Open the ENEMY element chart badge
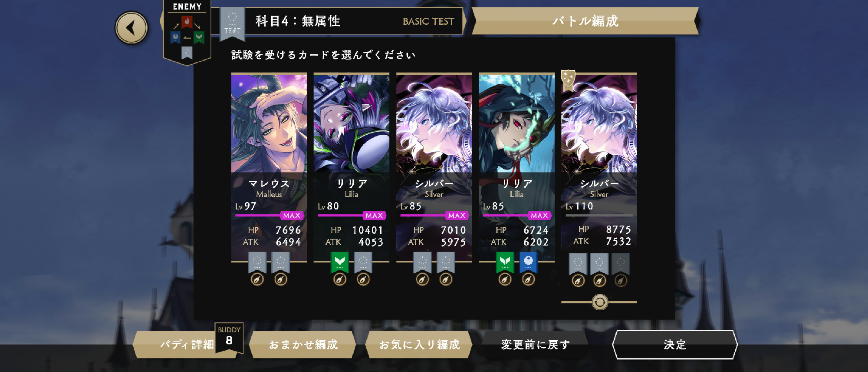The height and width of the screenshot is (372, 868). pyautogui.click(x=187, y=32)
